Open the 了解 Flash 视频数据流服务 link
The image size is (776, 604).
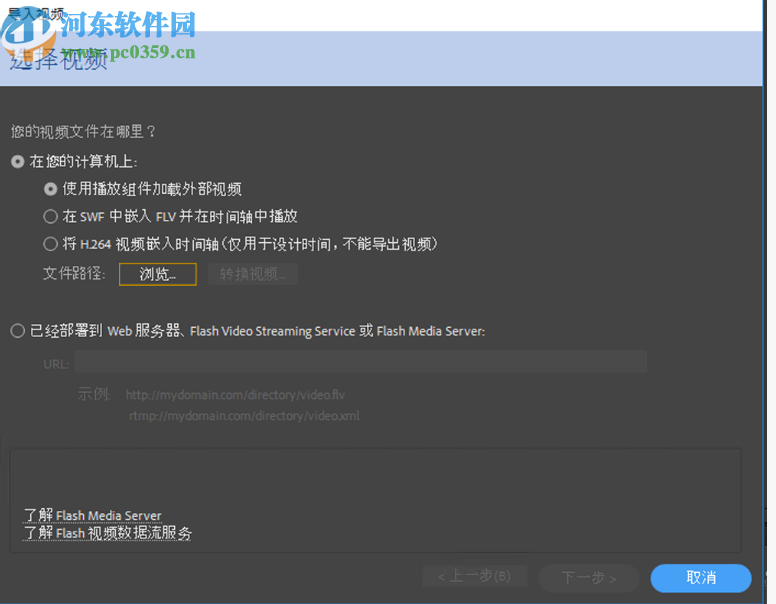pos(107,533)
